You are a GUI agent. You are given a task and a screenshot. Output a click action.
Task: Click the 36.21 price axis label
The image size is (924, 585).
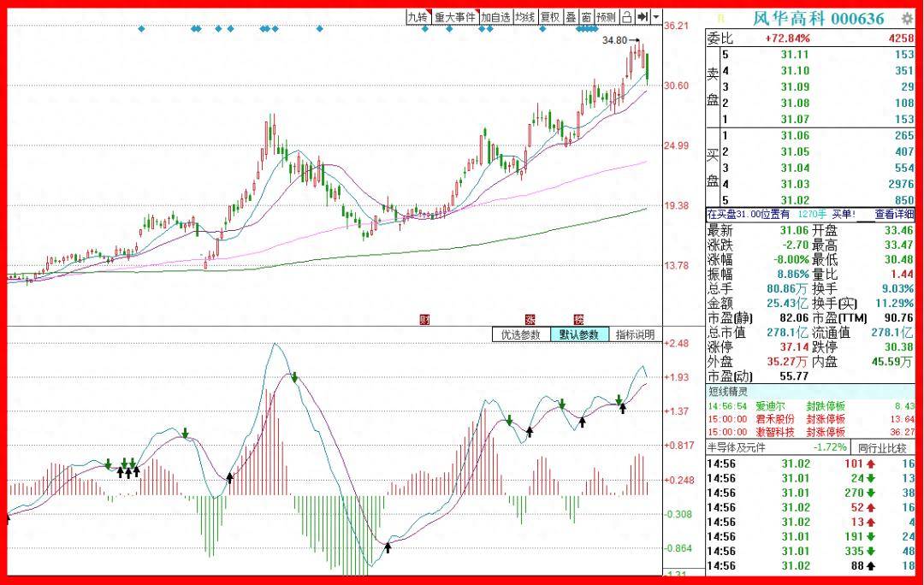point(677,26)
